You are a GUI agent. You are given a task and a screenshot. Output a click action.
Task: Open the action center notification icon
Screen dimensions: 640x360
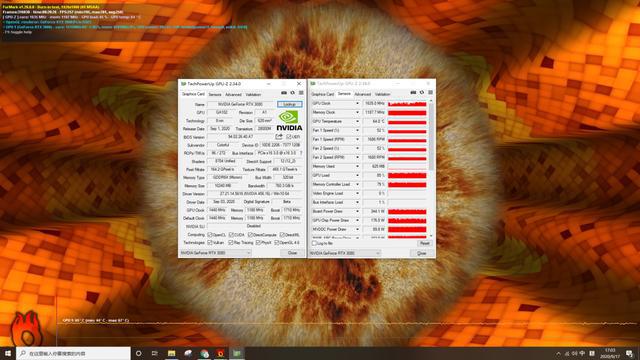(629, 353)
